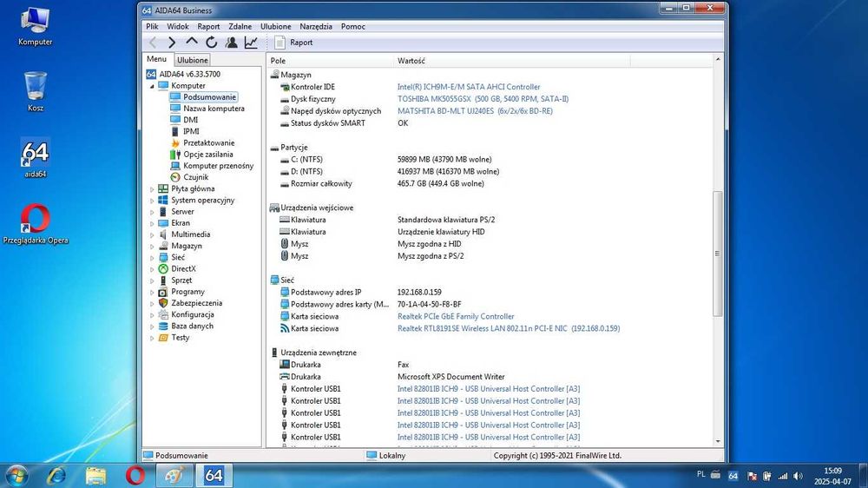Open the Zdalne menu

240,26
